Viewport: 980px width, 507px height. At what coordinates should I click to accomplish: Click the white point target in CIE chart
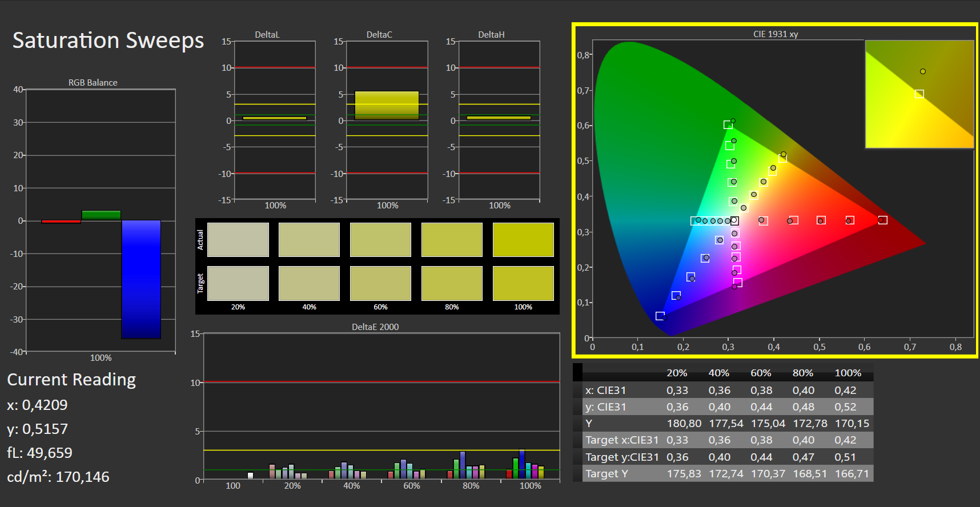pos(734,221)
